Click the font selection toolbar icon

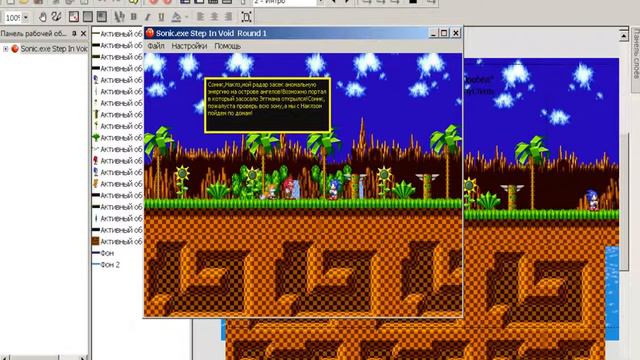[x=119, y=17]
